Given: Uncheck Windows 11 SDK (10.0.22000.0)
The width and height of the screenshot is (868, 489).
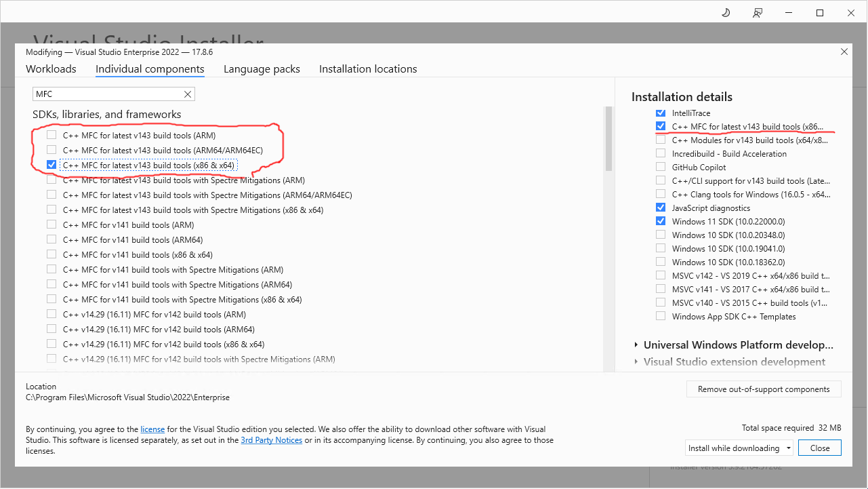Looking at the screenshot, I should [x=661, y=221].
